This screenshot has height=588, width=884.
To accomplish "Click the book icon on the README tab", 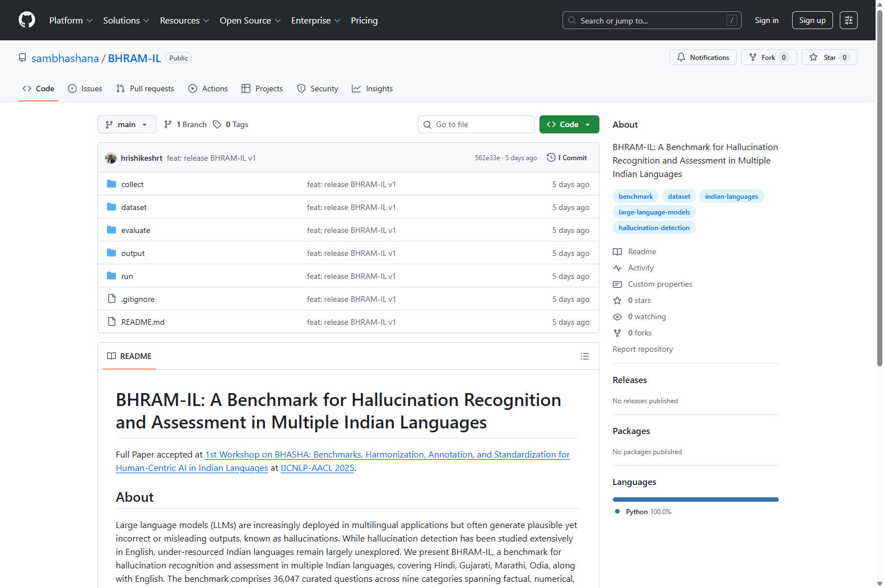I will (111, 356).
